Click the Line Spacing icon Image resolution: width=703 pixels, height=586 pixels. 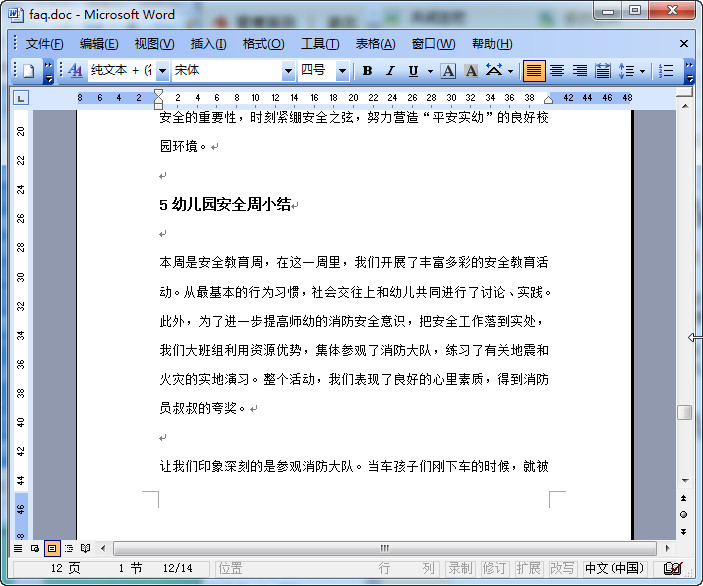point(626,71)
